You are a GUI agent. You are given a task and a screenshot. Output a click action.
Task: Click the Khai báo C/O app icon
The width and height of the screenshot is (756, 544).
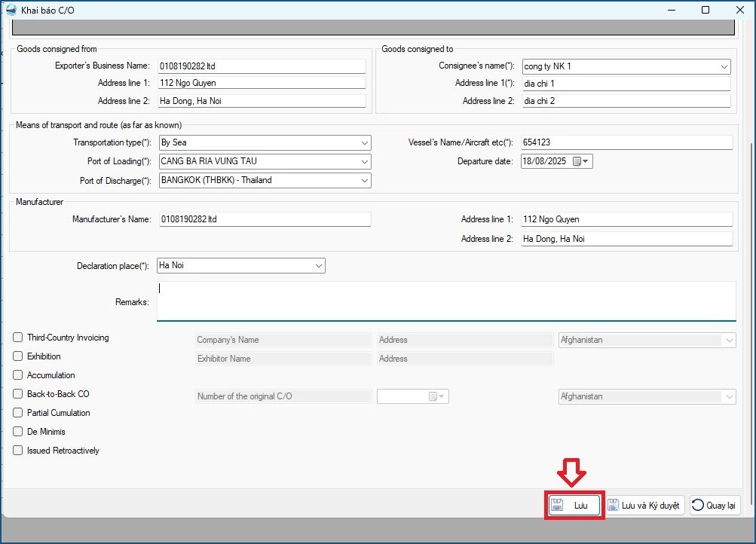11,10
